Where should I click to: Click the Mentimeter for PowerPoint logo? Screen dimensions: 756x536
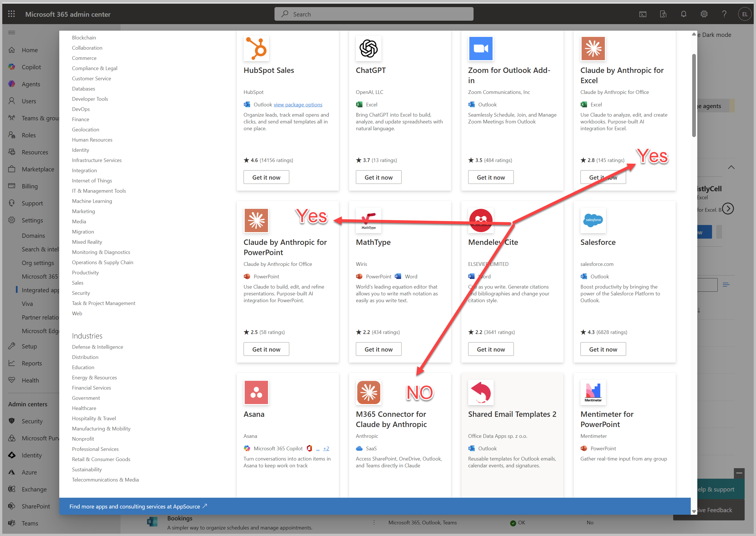[x=593, y=392]
